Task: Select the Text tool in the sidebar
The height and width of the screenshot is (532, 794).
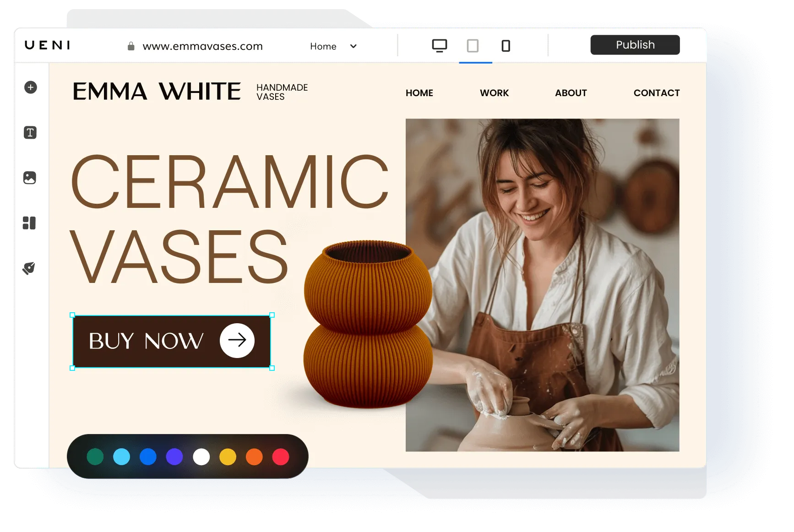Action: click(30, 133)
